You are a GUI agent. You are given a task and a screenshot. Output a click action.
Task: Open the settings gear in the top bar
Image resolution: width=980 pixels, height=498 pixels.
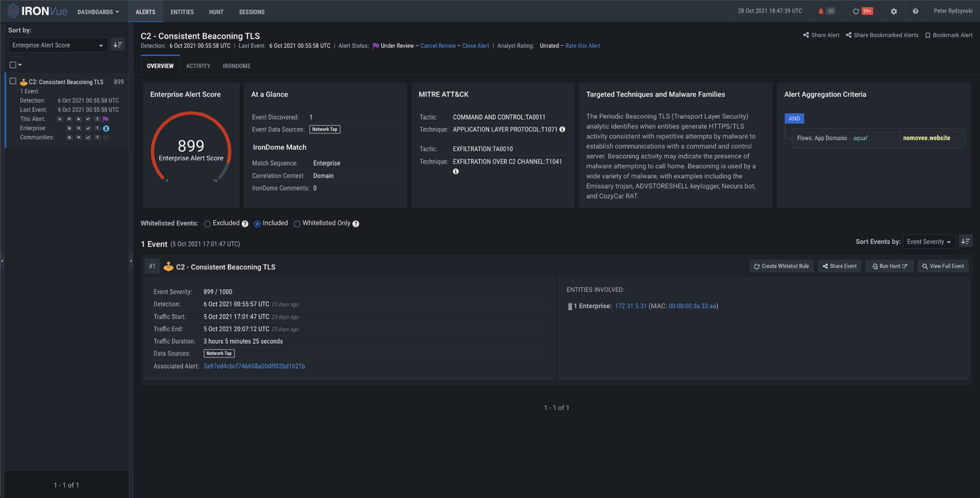coord(894,11)
